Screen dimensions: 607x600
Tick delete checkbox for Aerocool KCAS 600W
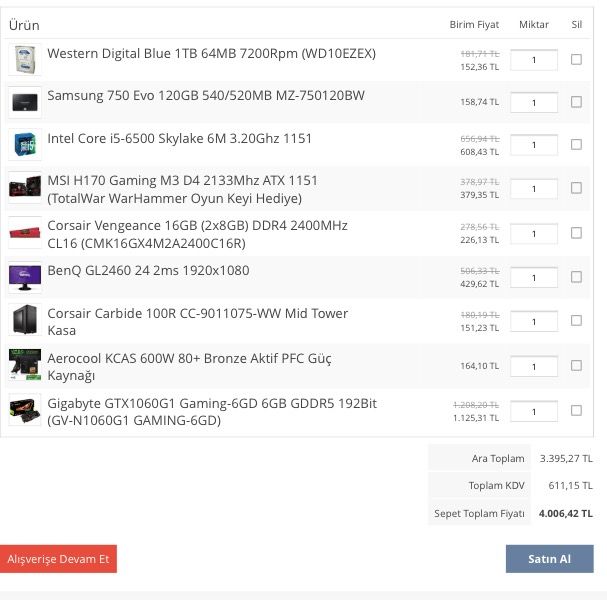576,365
